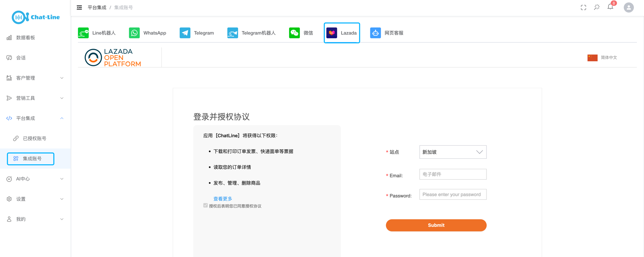Screen dimensions: 644x257
Task: Collapse 平台集成 menu chevron
Action: point(62,118)
